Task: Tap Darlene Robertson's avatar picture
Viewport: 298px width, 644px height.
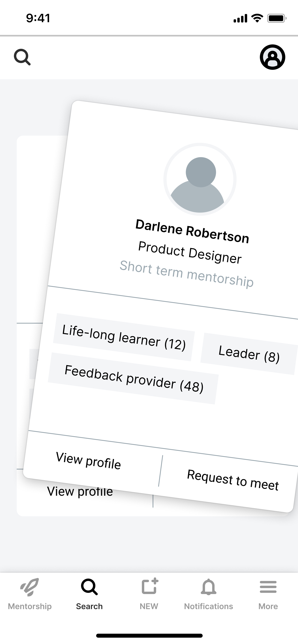Action: (x=200, y=179)
